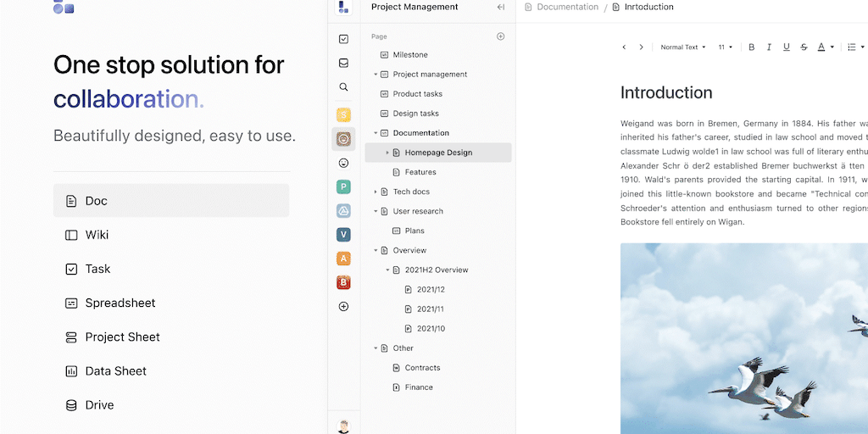Click the add workspace plus icon
The image size is (868, 434).
pyautogui.click(x=343, y=307)
